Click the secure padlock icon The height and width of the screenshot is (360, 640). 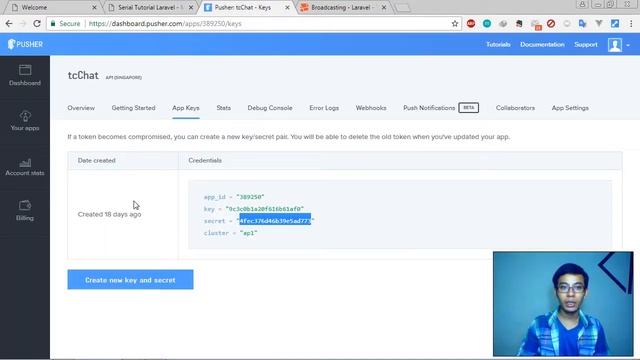(x=53, y=24)
